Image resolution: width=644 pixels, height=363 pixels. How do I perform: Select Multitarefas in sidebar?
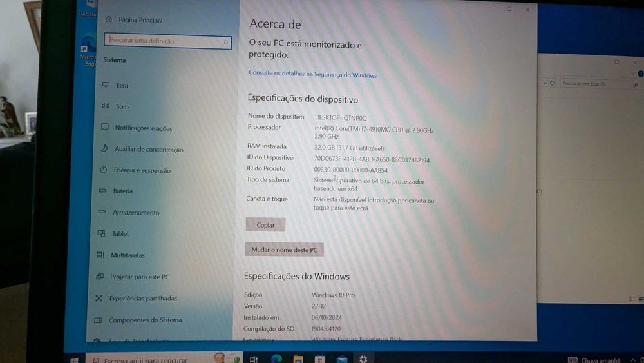(x=128, y=255)
